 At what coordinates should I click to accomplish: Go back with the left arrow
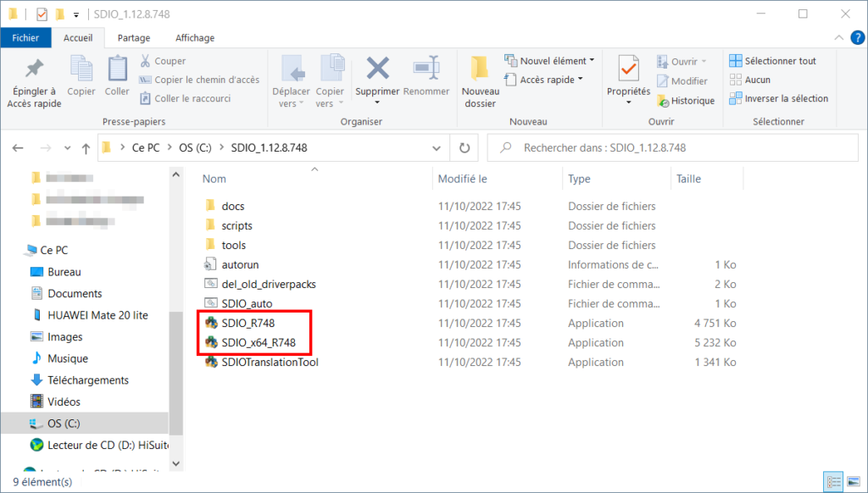coord(18,147)
